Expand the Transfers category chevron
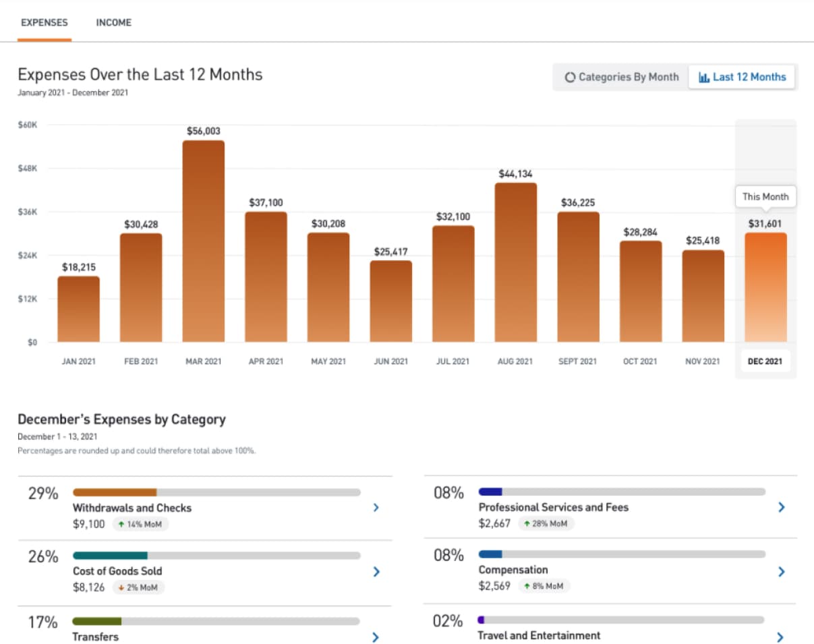The image size is (814, 644). click(376, 637)
